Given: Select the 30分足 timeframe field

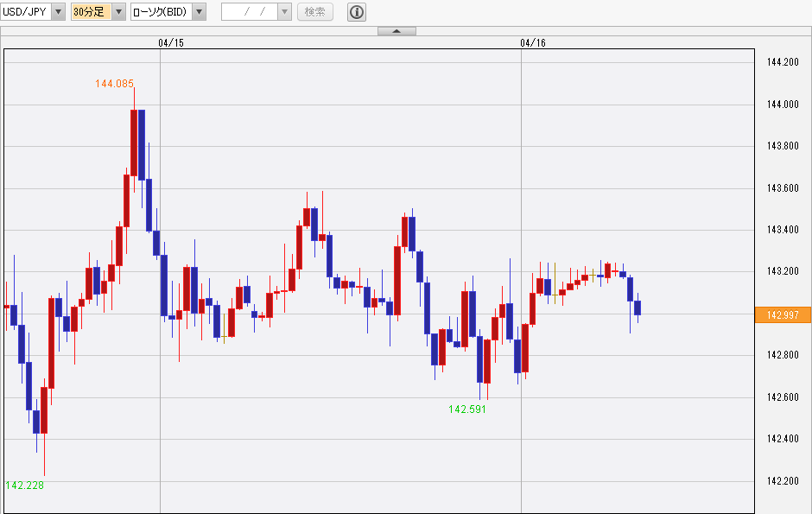Looking at the screenshot, I should click(92, 12).
